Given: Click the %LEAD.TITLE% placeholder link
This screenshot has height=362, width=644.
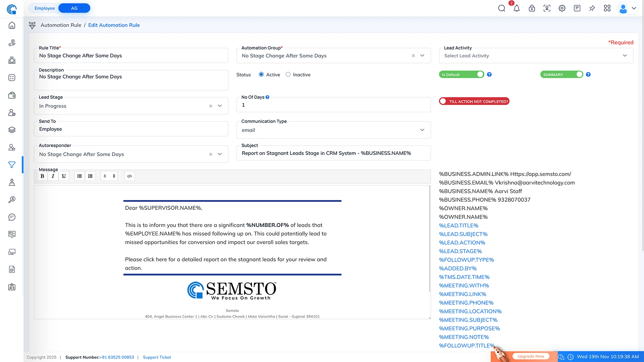Looking at the screenshot, I should point(459,226).
